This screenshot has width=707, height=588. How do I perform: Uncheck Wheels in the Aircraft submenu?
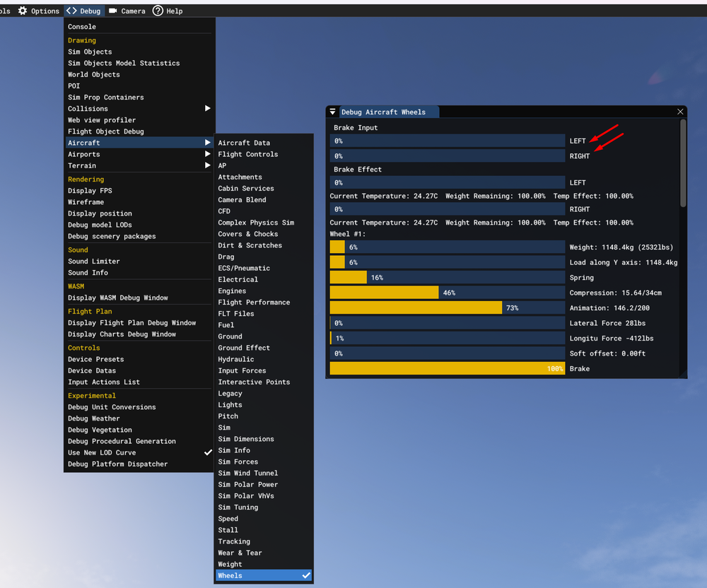coord(263,575)
